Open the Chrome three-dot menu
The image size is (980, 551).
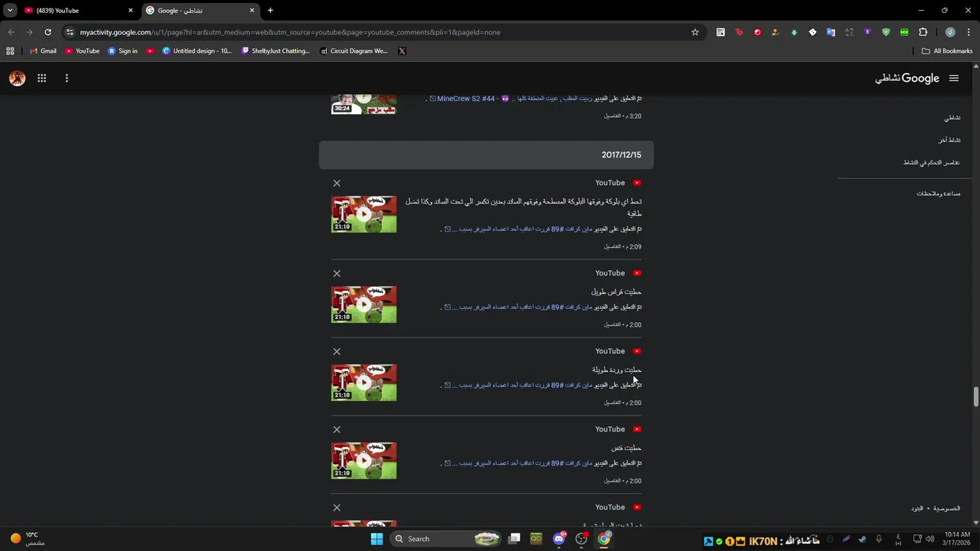pyautogui.click(x=969, y=32)
